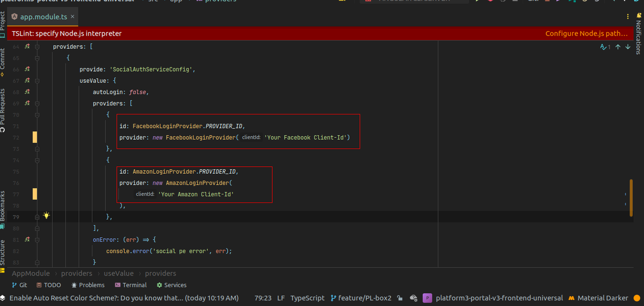Select useValue in the breadcrumb bar
The height and width of the screenshot is (306, 644).
coord(119,273)
